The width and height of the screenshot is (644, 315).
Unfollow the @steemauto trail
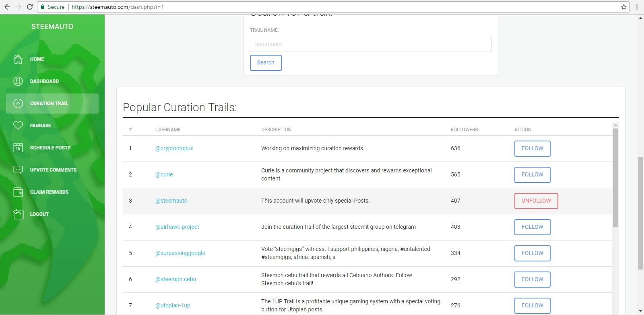click(536, 201)
